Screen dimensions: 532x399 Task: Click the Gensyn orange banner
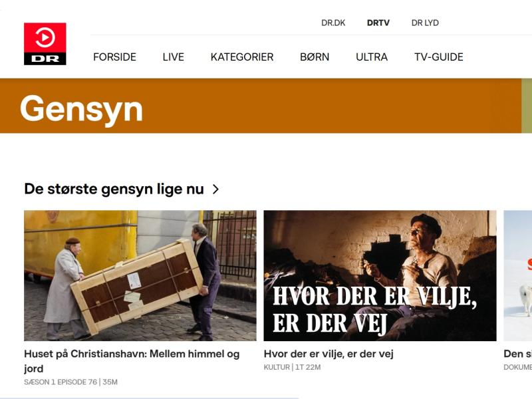(261, 106)
